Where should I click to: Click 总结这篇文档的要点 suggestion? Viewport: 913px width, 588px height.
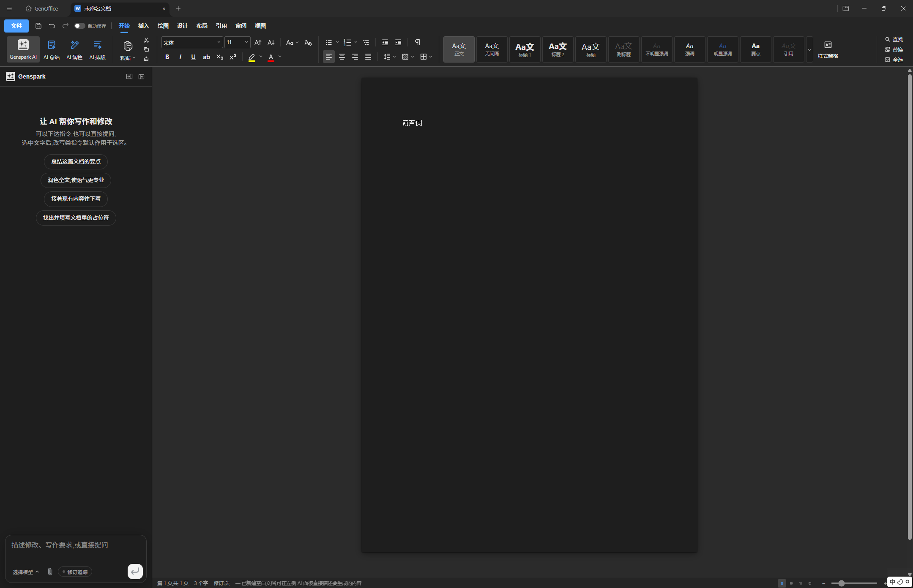pos(76,161)
